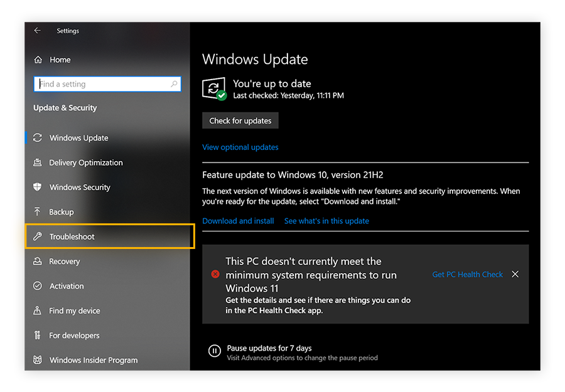
Task: Open View optional updates
Action: [x=240, y=147]
